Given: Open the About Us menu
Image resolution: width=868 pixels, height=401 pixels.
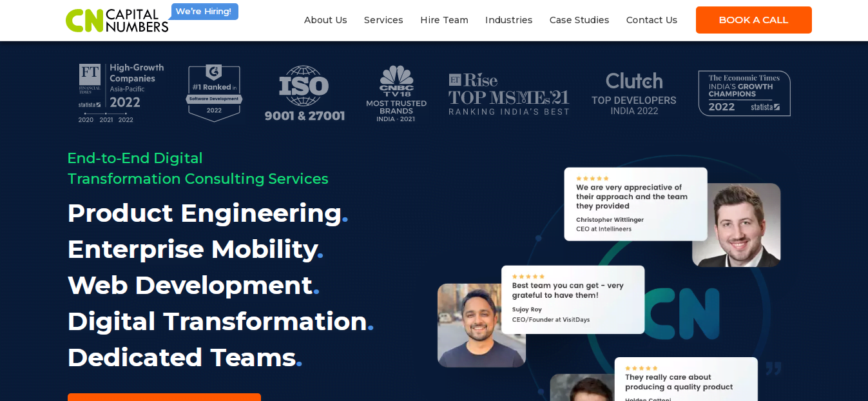Looking at the screenshot, I should [325, 20].
